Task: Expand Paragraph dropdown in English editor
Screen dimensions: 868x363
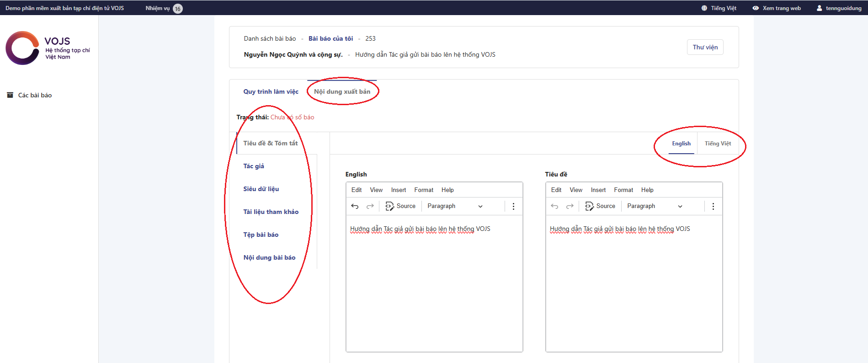Action: pyautogui.click(x=454, y=206)
